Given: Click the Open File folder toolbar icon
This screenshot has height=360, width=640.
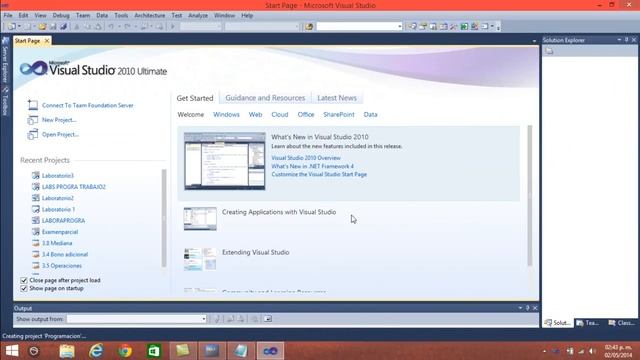Looking at the screenshot, I should (42, 27).
